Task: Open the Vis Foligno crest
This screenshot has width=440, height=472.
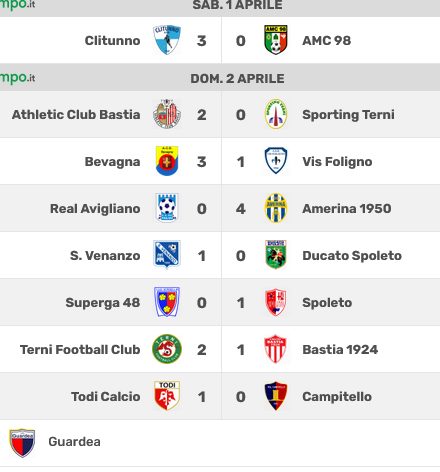Action: coord(276,161)
